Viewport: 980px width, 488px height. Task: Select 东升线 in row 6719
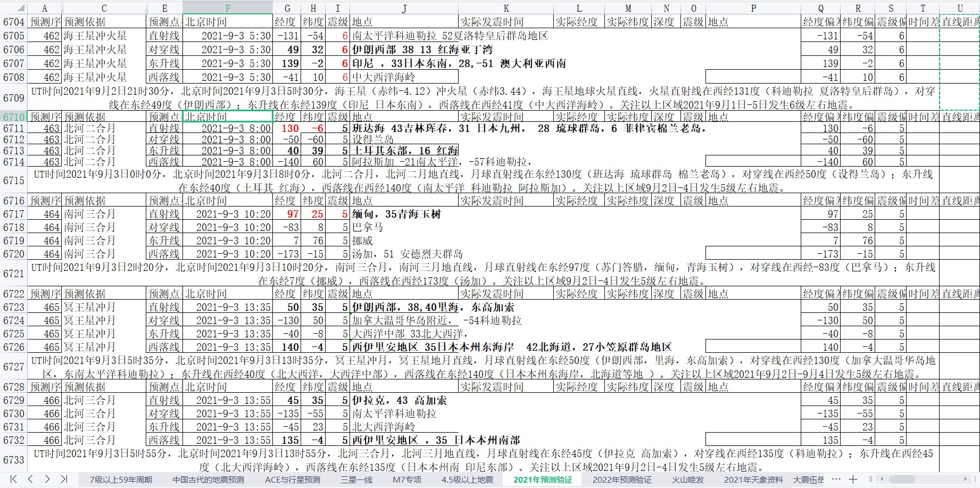[164, 241]
